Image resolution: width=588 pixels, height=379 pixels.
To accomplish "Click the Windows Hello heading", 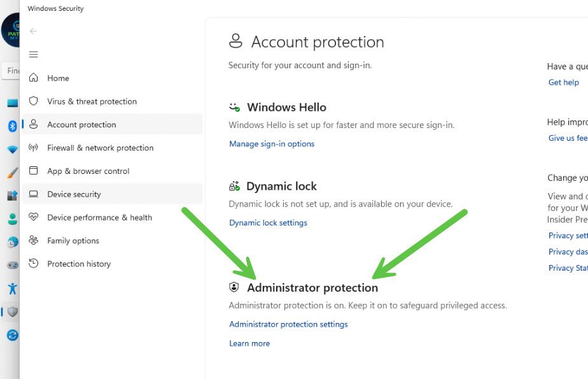I will (286, 107).
